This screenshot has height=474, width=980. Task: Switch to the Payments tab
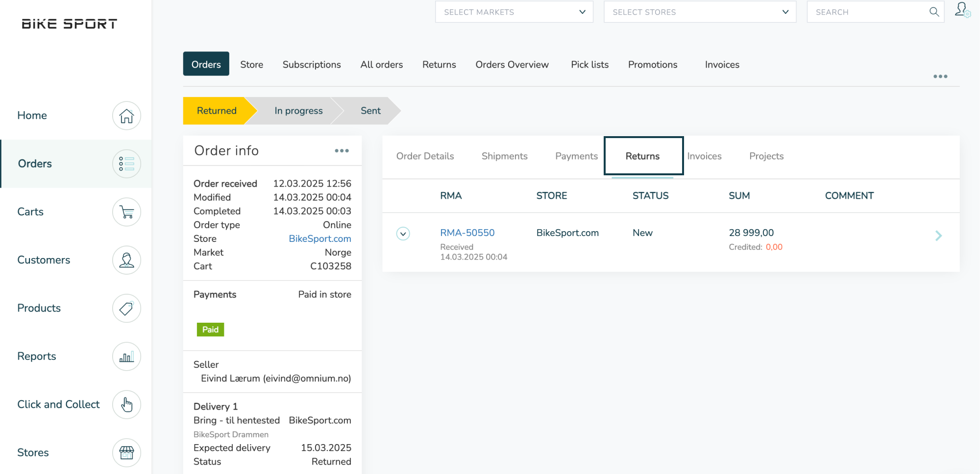(576, 156)
